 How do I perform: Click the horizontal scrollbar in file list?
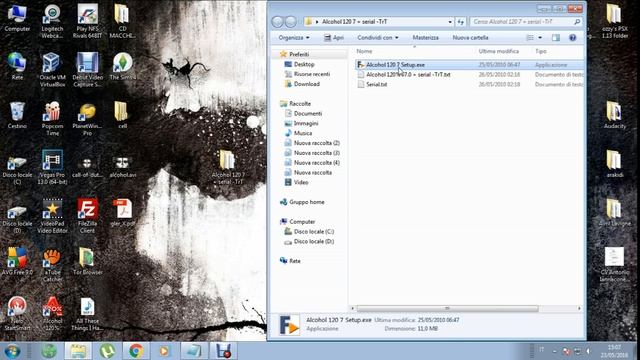click(447, 308)
